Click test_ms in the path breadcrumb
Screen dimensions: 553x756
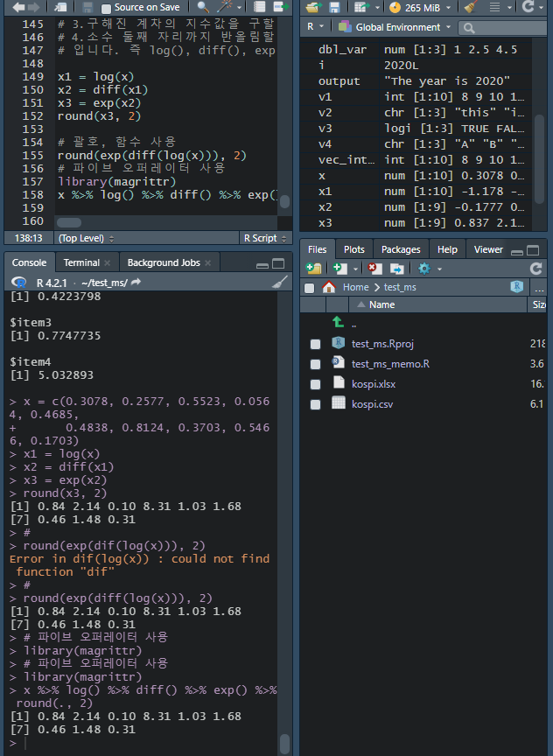coord(400,287)
